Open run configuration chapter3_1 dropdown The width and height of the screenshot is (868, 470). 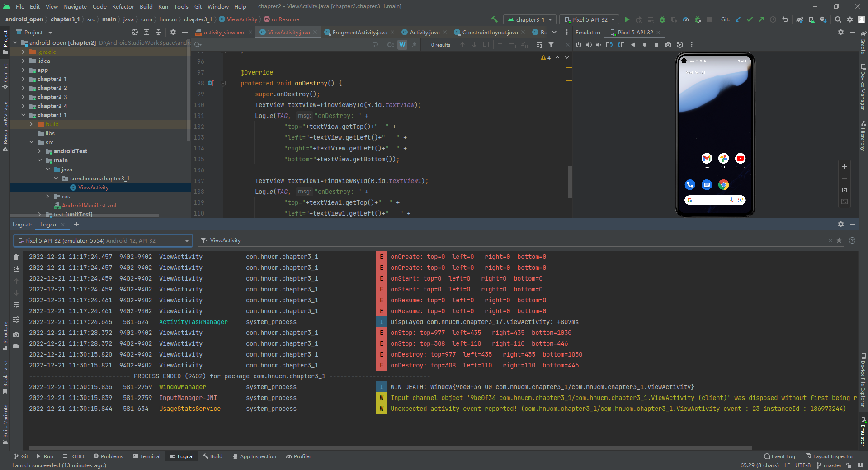coord(530,19)
